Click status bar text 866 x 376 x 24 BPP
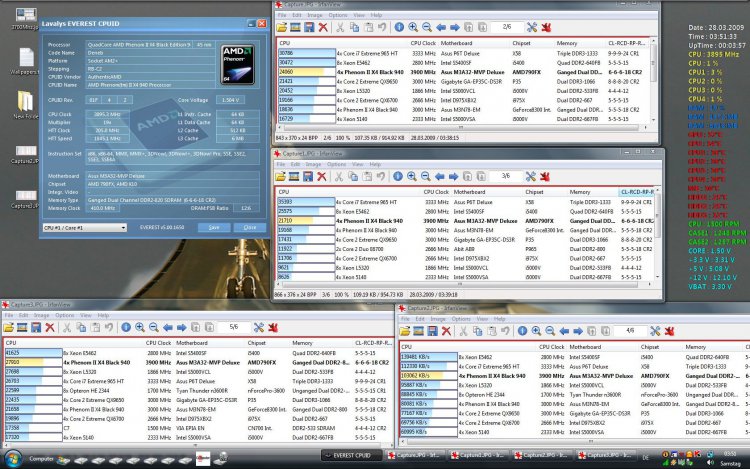Viewport: 750px width, 469px height. point(295,295)
